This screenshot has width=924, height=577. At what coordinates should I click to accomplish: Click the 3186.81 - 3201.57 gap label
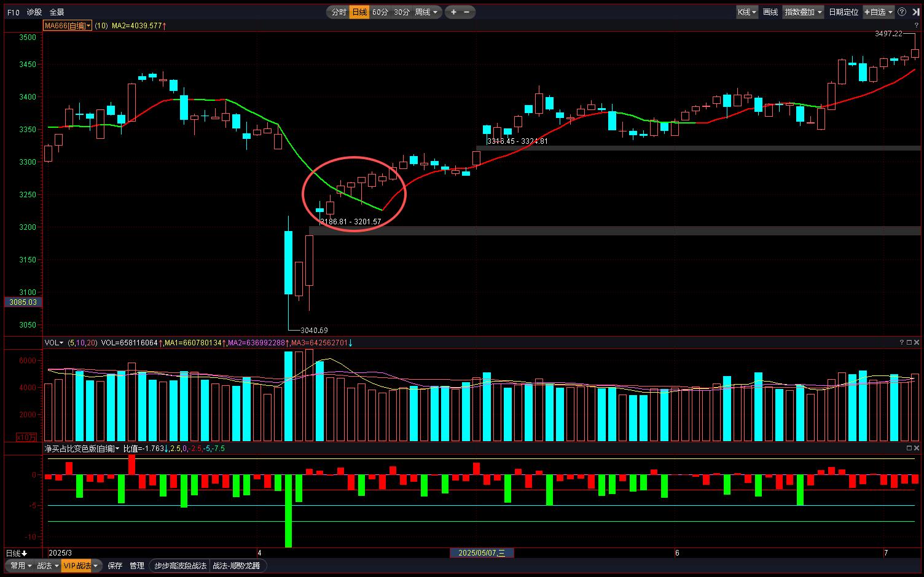point(351,221)
